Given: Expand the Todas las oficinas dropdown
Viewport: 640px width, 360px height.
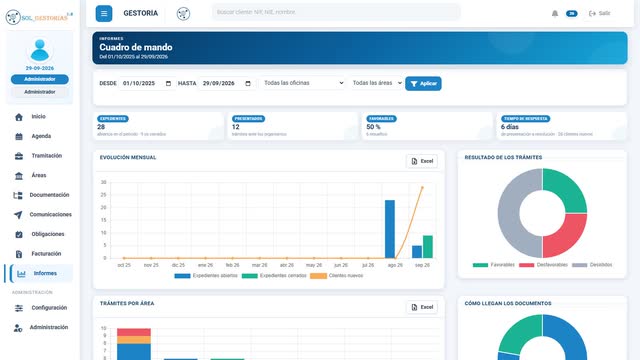Looking at the screenshot, I should [x=303, y=83].
